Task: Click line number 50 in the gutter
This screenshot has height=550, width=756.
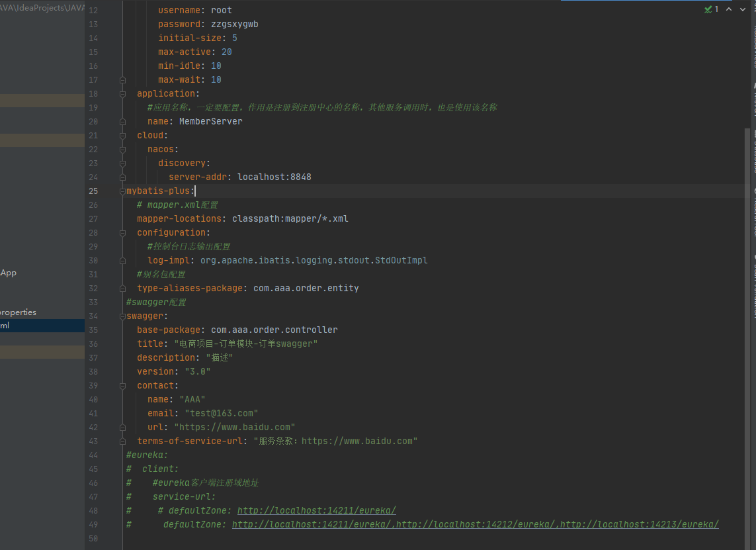Action: click(93, 539)
